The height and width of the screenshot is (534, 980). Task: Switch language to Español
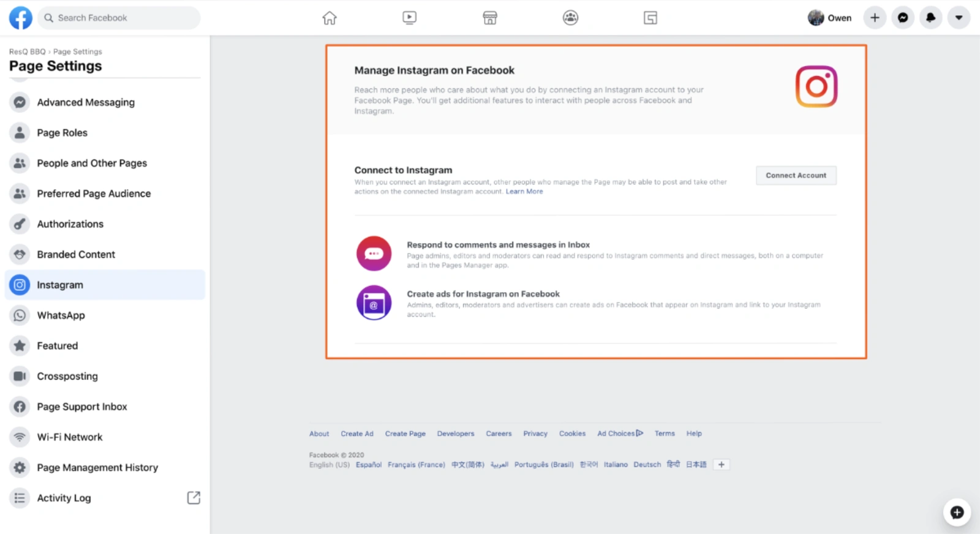click(x=369, y=465)
